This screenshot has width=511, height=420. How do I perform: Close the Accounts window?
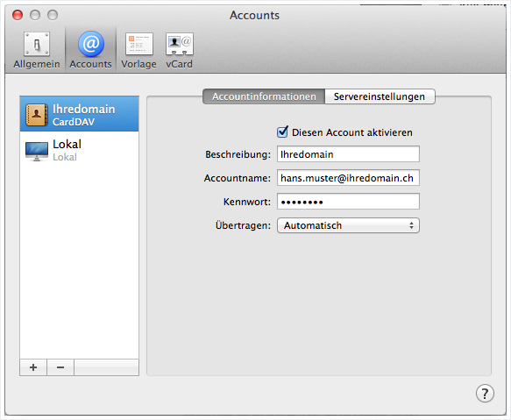18,15
